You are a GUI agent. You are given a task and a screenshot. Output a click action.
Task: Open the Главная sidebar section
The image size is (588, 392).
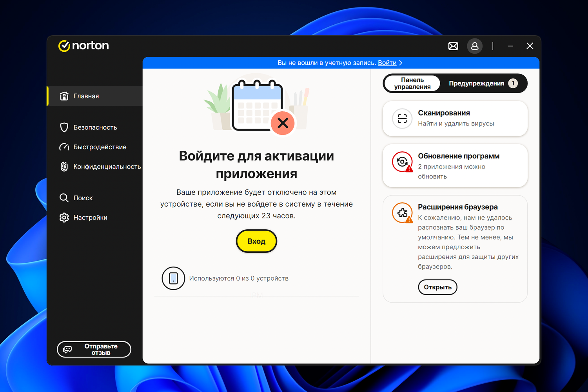(95, 96)
